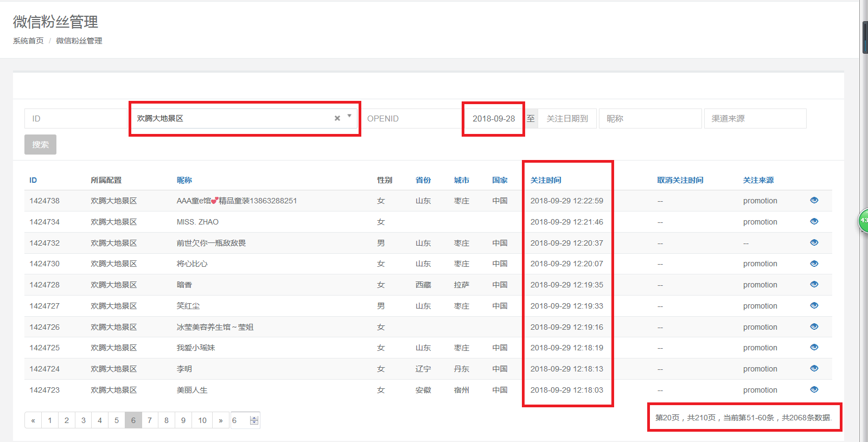Sort table by 关注时间 column

point(545,180)
